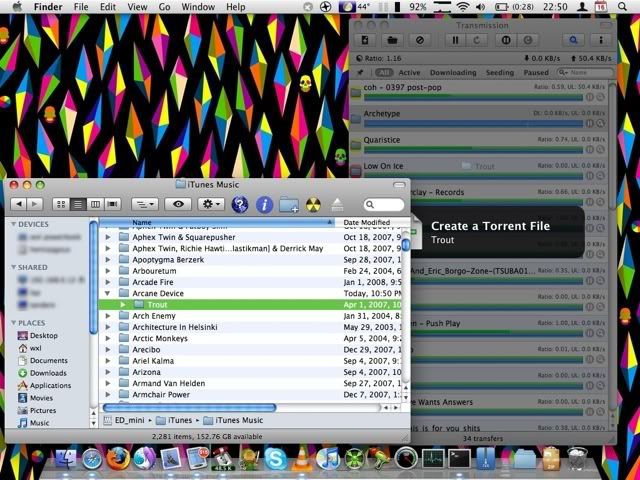This screenshot has width=640, height=480.
Task: Click the blue Get Info toolbar icon
Action: (x=264, y=204)
